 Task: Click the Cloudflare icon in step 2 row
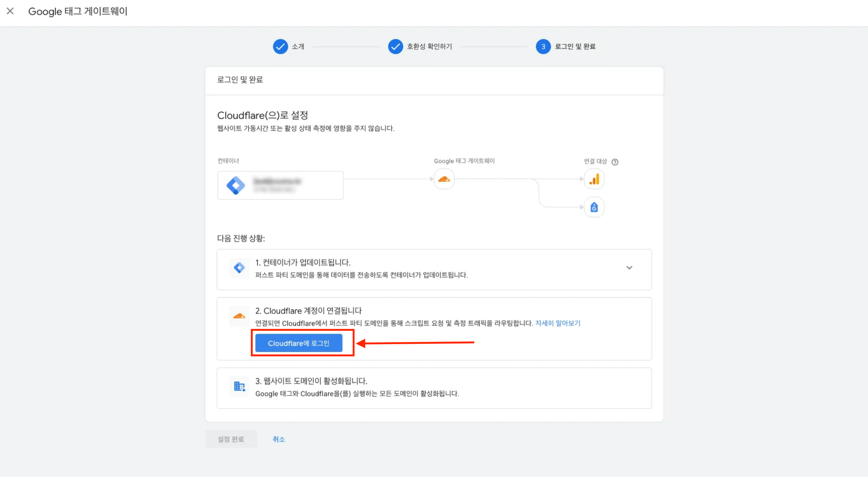pos(239,316)
